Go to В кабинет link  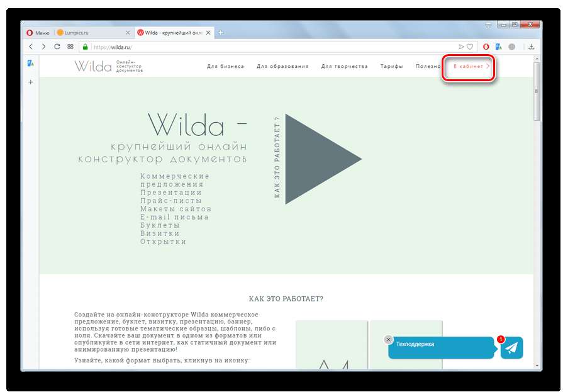coord(471,67)
